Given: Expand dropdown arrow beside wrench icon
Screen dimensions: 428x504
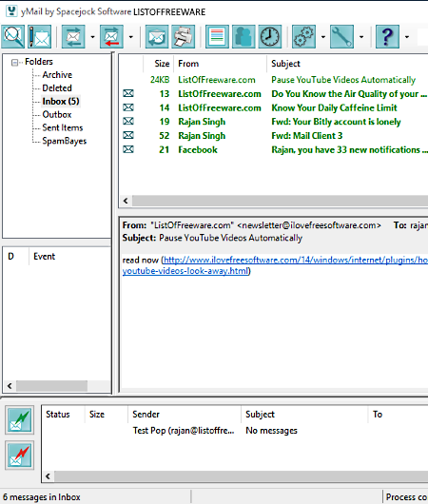Looking at the screenshot, I should [361, 37].
